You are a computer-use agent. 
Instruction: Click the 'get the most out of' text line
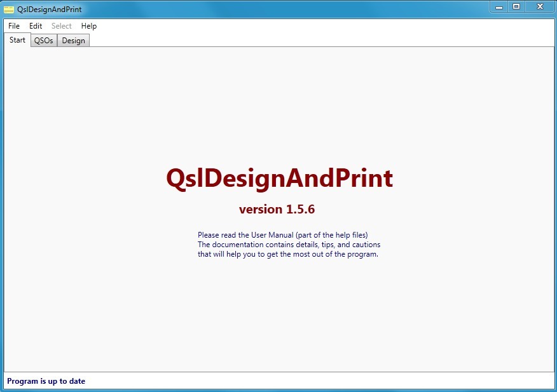coord(287,254)
